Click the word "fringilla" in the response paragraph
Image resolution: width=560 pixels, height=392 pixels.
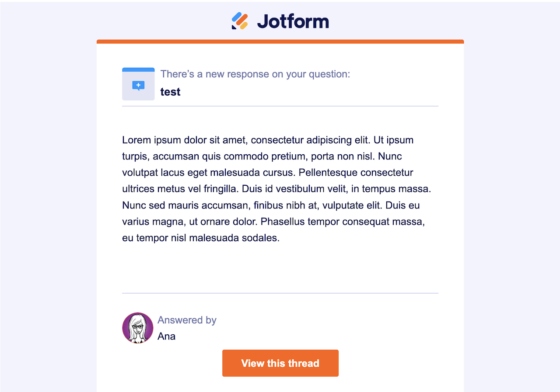click(x=220, y=189)
